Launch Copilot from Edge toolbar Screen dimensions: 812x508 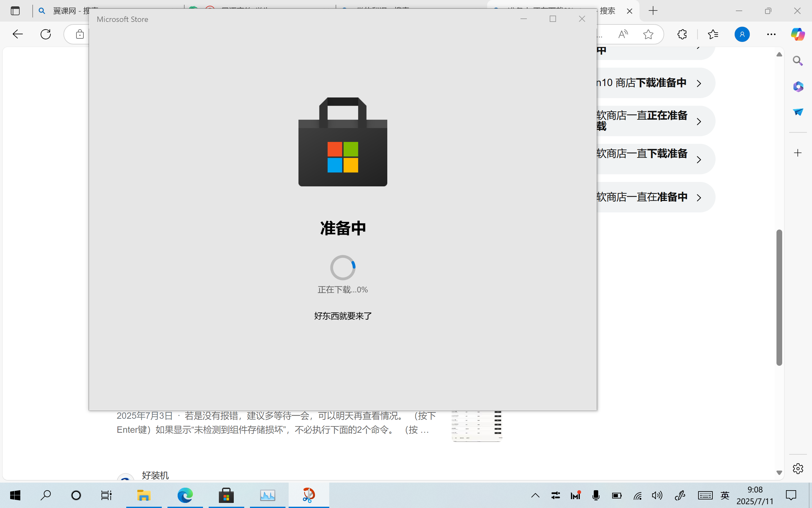pos(798,34)
